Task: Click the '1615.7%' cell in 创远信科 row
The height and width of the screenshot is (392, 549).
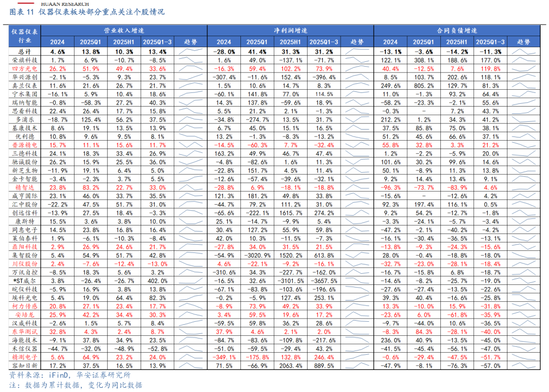Action: click(291, 213)
